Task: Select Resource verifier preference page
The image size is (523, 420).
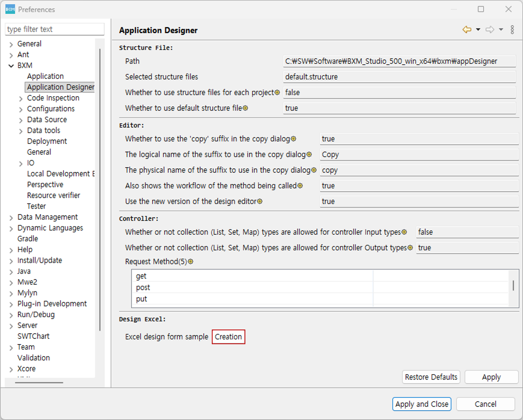Action: pyautogui.click(x=54, y=195)
